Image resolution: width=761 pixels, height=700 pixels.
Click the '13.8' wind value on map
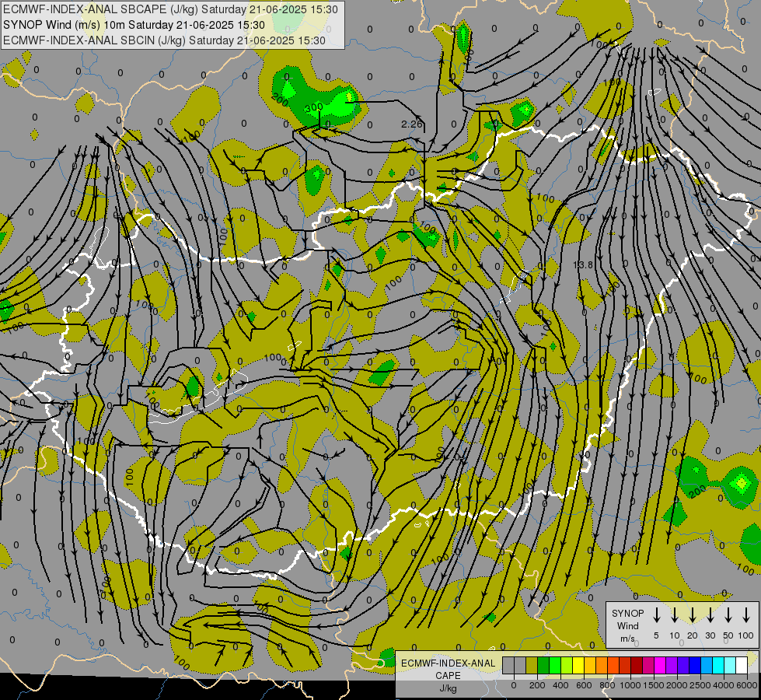click(583, 264)
